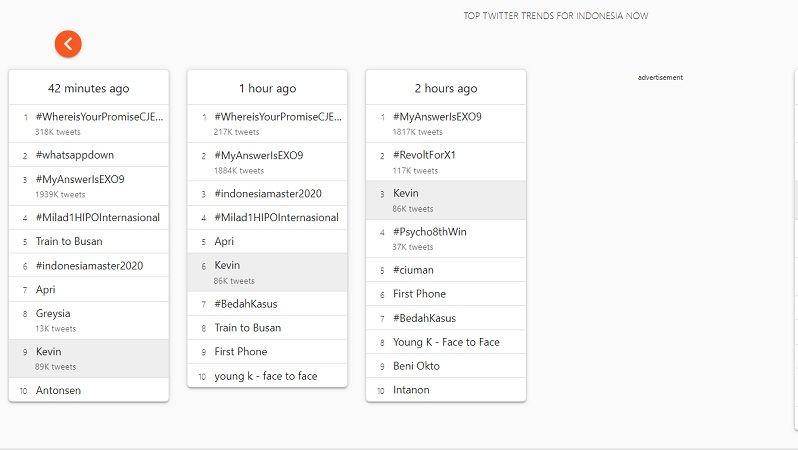Open First Phone in 2 hours ago list
This screenshot has height=450, width=798.
[x=446, y=294]
